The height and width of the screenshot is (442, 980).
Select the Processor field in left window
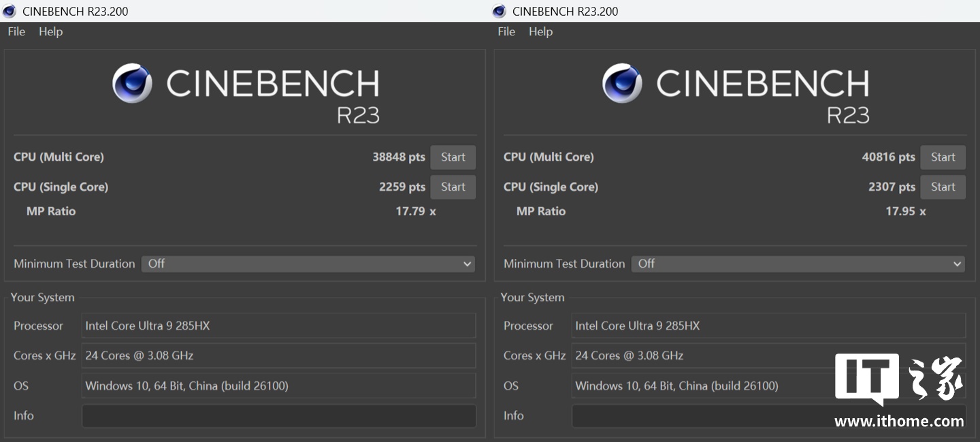[279, 326]
